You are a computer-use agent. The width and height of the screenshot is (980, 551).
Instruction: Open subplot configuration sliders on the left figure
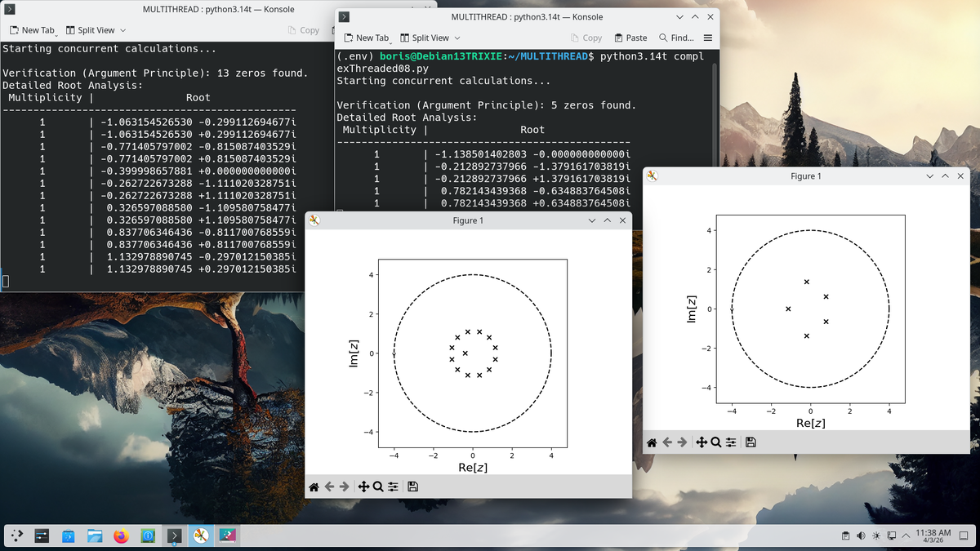(x=393, y=486)
